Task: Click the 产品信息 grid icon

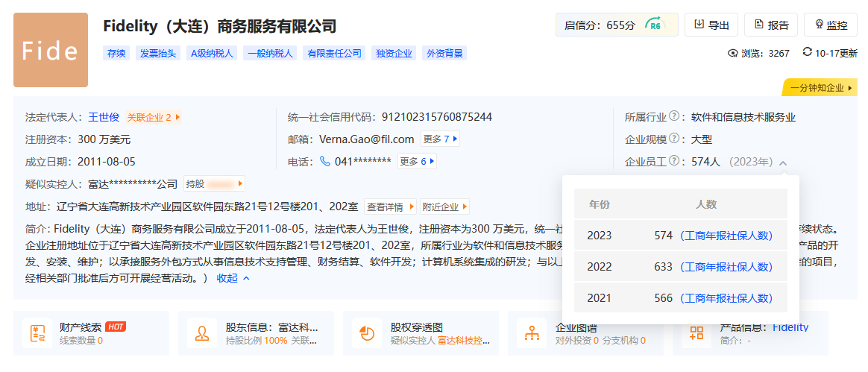Action: (696, 333)
